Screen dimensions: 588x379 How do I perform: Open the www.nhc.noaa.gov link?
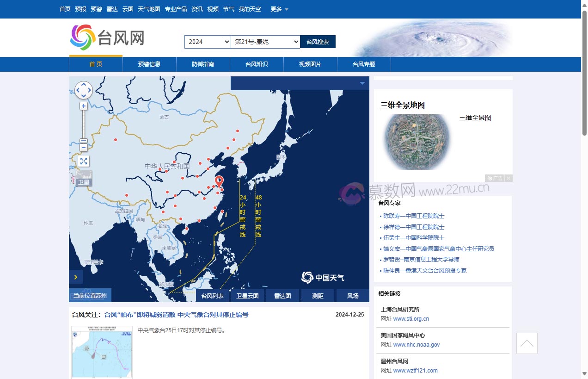(x=416, y=344)
